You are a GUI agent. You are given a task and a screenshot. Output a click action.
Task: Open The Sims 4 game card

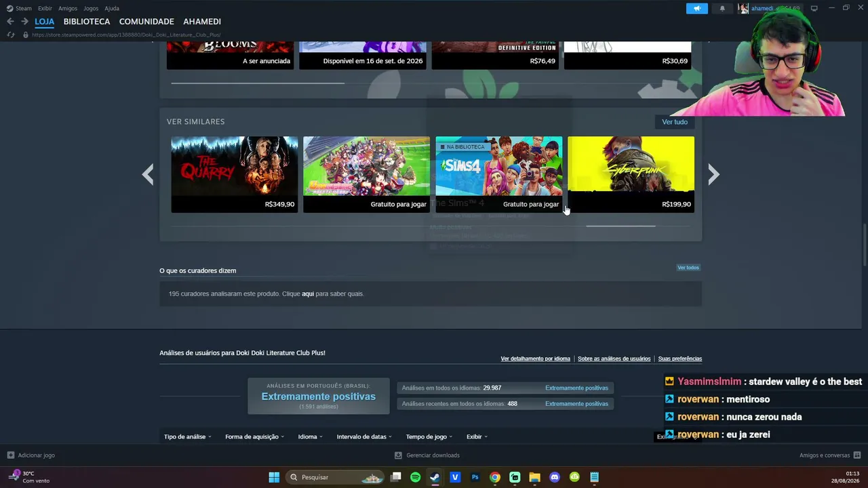(499, 174)
